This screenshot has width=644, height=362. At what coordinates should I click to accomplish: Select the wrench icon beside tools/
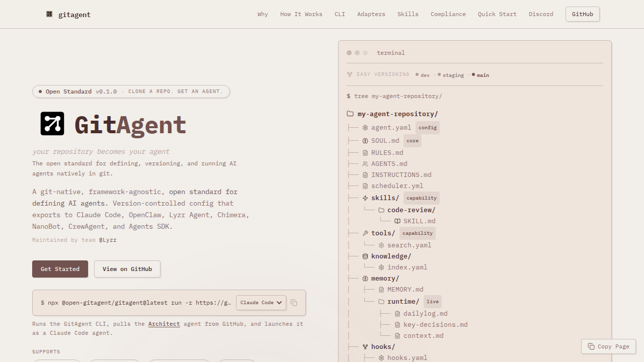click(365, 233)
